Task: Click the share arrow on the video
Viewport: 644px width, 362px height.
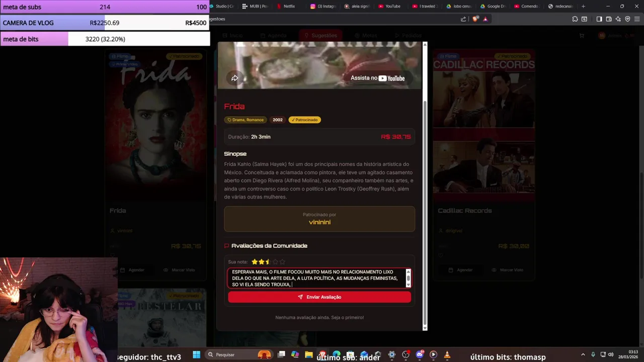Action: pyautogui.click(x=234, y=78)
